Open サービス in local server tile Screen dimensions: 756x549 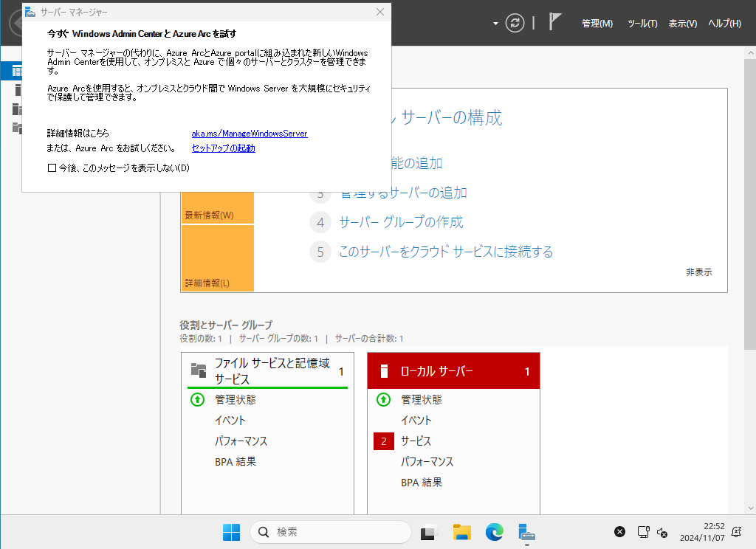point(416,441)
